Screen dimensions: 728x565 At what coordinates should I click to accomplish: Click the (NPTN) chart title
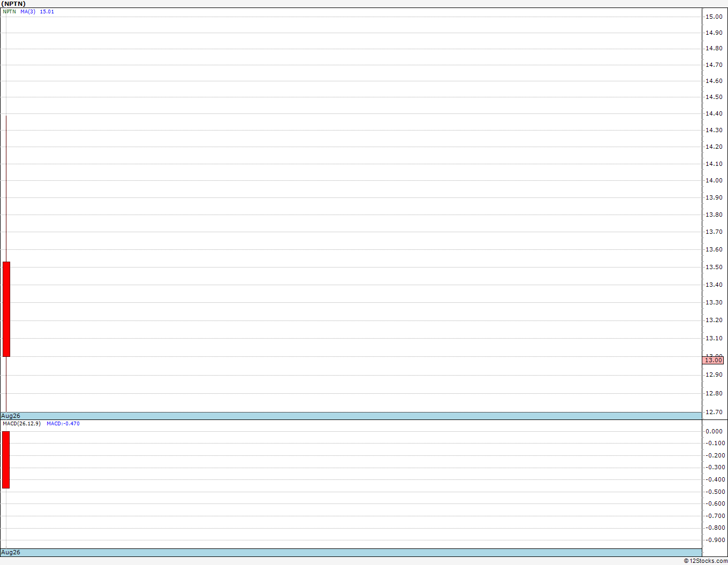[x=13, y=4]
